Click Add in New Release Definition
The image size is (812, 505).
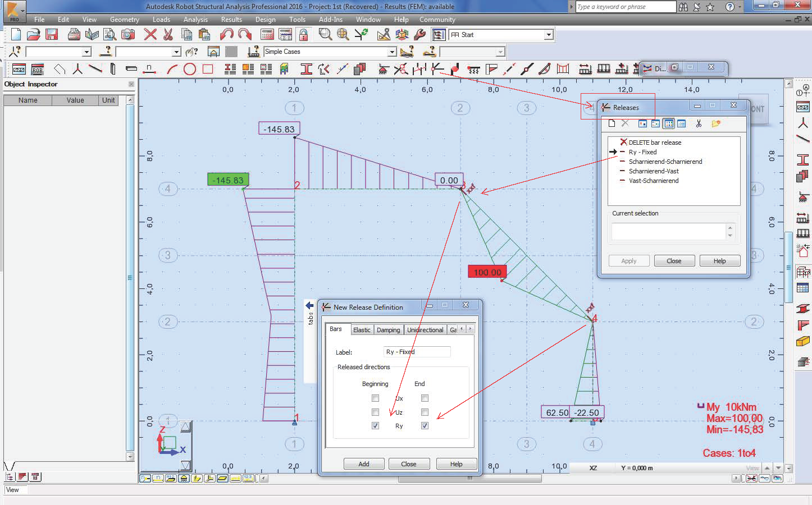pos(364,464)
